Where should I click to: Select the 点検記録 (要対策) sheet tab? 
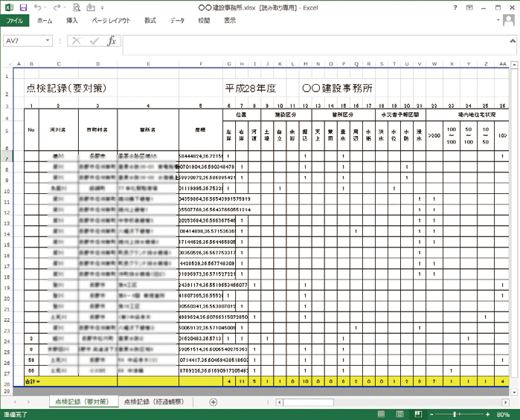pyautogui.click(x=82, y=401)
